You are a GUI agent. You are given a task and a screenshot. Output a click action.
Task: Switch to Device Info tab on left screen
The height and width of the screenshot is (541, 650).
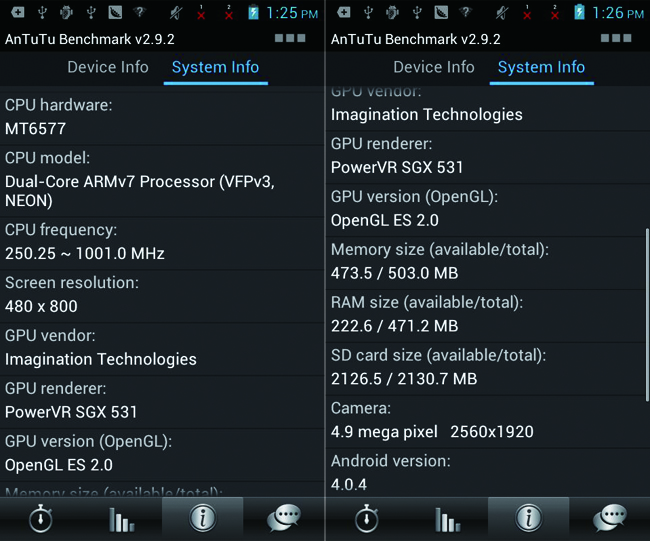pyautogui.click(x=107, y=68)
